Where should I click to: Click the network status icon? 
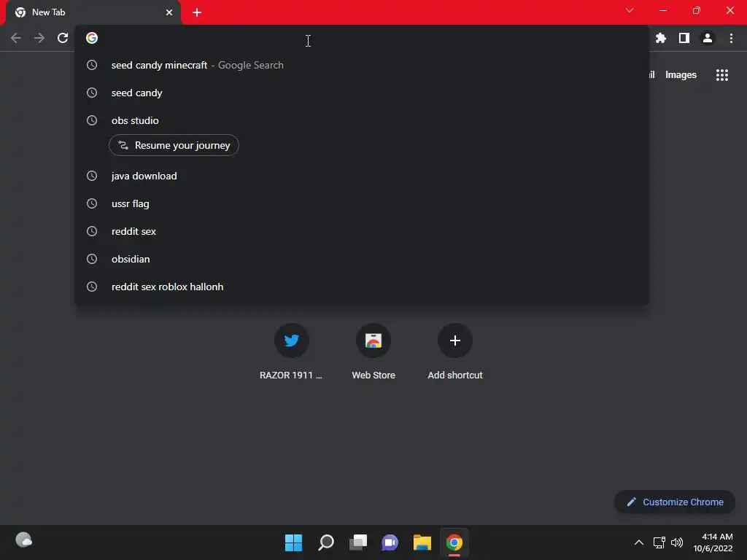click(659, 542)
